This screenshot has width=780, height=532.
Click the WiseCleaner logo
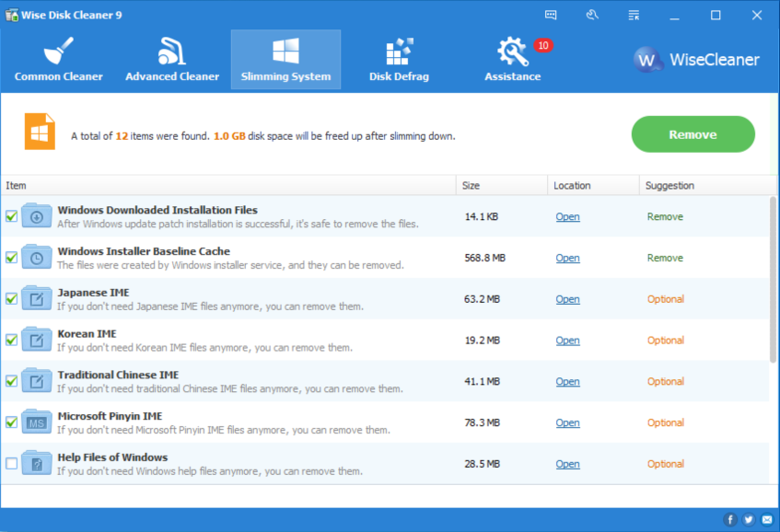(697, 60)
